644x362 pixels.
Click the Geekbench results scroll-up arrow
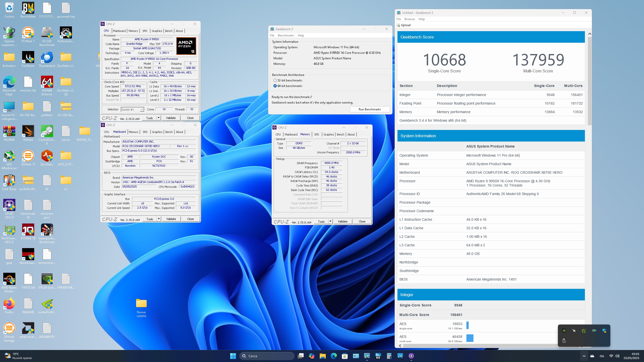[589, 34]
